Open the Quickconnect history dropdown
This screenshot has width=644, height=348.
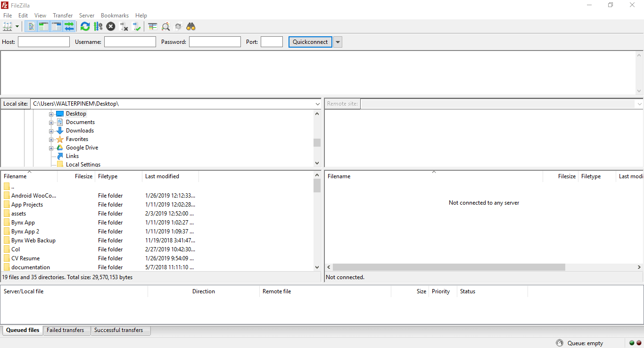(x=338, y=42)
